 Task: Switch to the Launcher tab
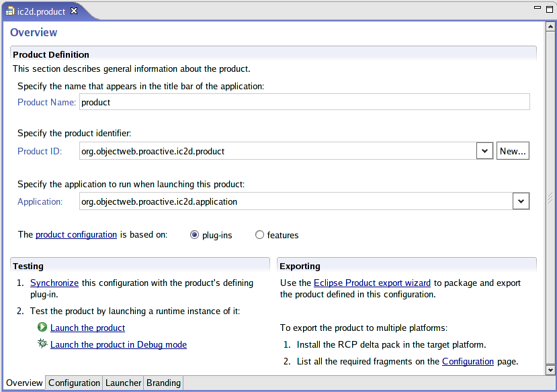point(123,383)
